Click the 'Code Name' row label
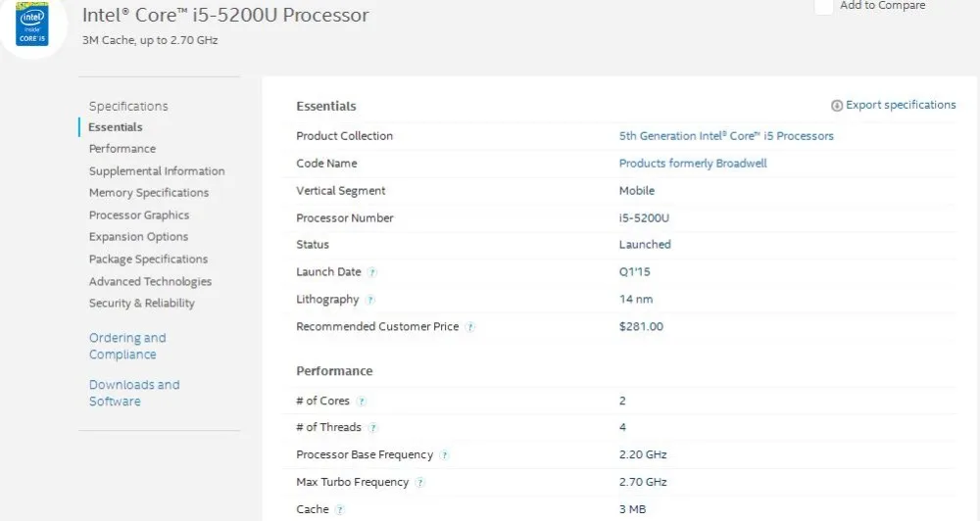Screen dimensions: 980x521 coord(327,163)
